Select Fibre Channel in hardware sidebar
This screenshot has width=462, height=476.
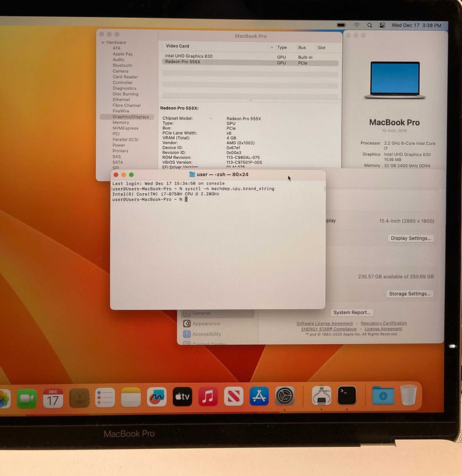pyautogui.click(x=127, y=105)
